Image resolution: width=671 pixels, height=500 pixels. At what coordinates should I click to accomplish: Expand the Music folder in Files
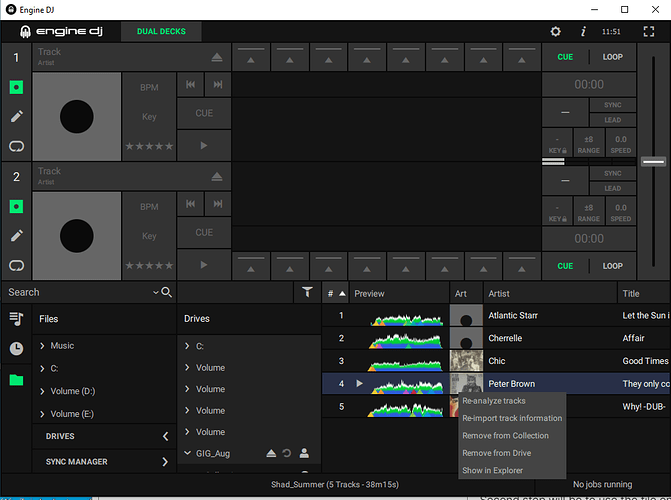[42, 346]
